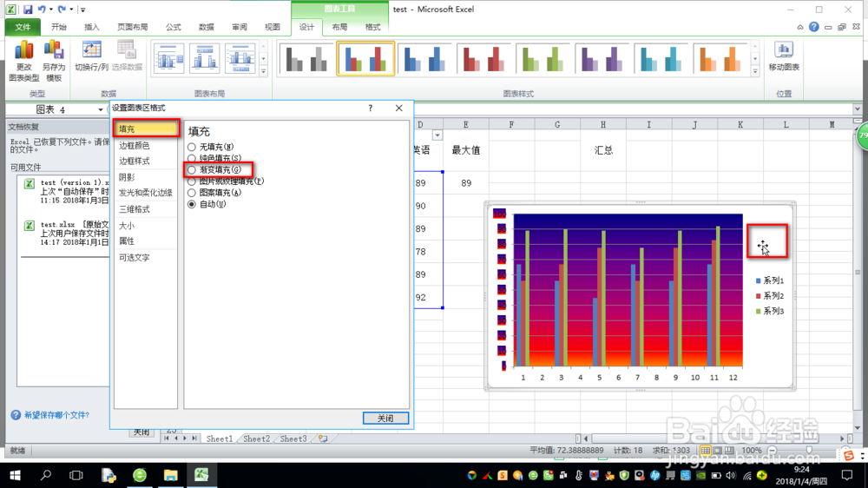
Task: Click the Select Data icon
Action: [x=127, y=56]
